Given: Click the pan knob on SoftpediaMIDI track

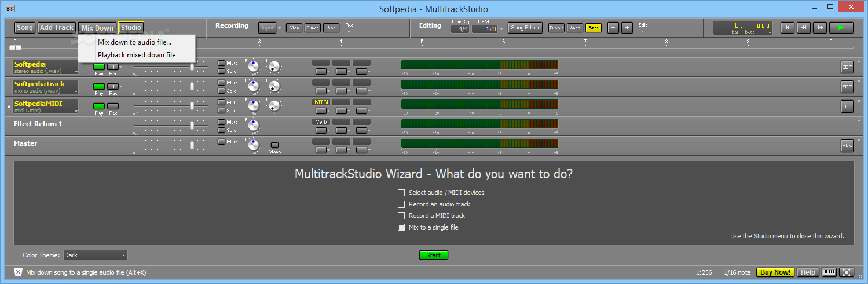Looking at the screenshot, I should tap(254, 106).
